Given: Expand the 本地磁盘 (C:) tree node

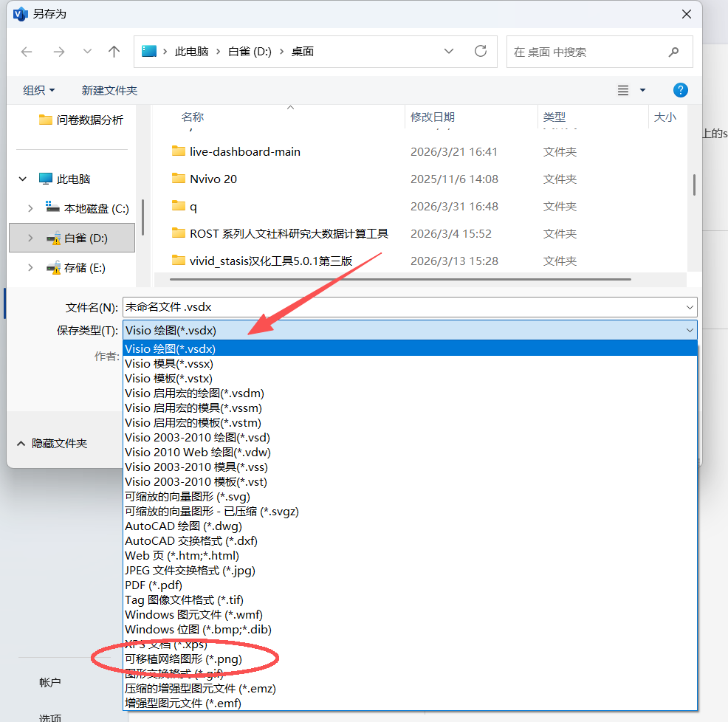Looking at the screenshot, I should (x=30, y=209).
